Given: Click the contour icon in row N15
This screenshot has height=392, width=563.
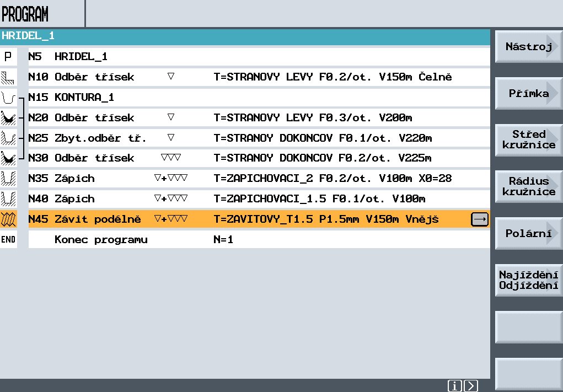Looking at the screenshot, I should [x=8, y=97].
